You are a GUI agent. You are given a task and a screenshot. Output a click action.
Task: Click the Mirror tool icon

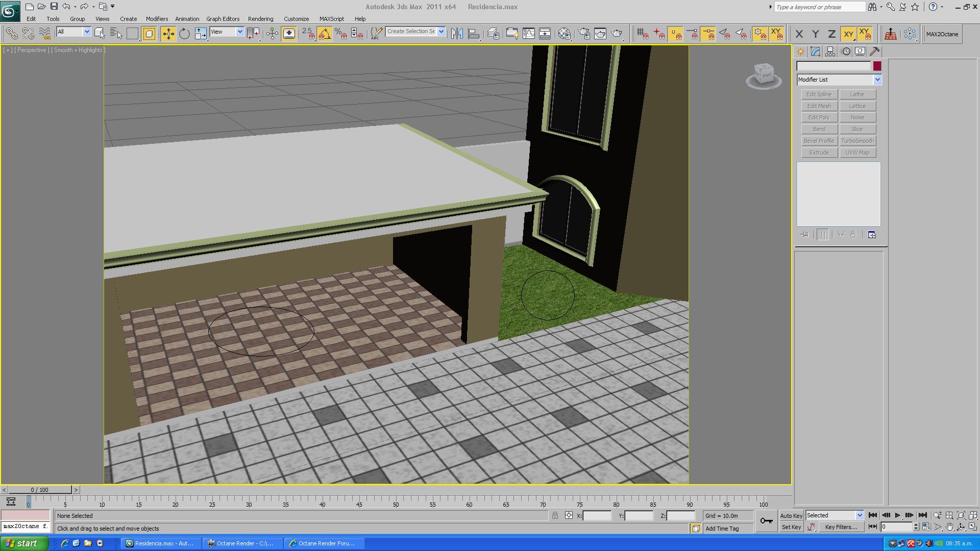(457, 34)
